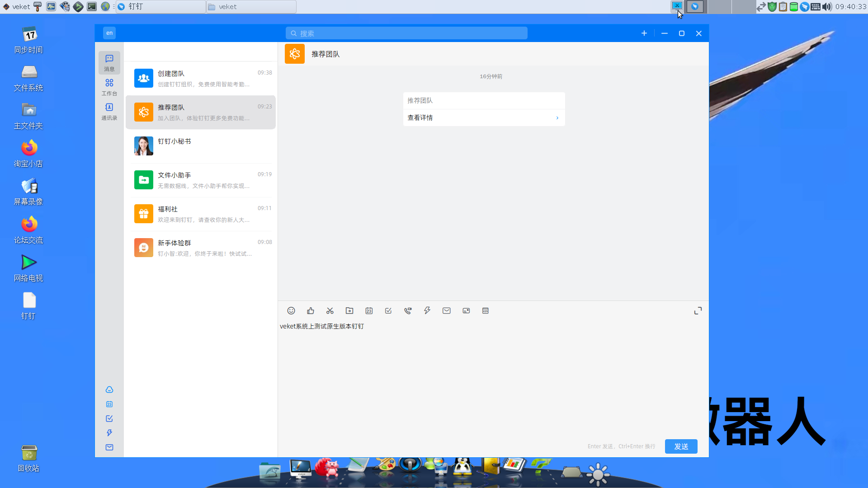Click the keyboard tray icon
The image size is (868, 488).
816,7
